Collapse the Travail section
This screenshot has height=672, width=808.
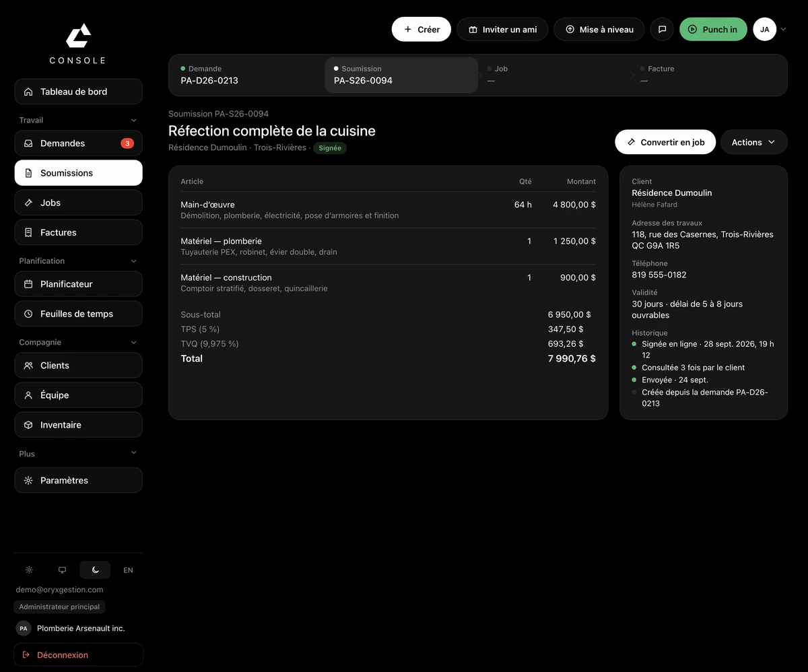[x=133, y=121]
